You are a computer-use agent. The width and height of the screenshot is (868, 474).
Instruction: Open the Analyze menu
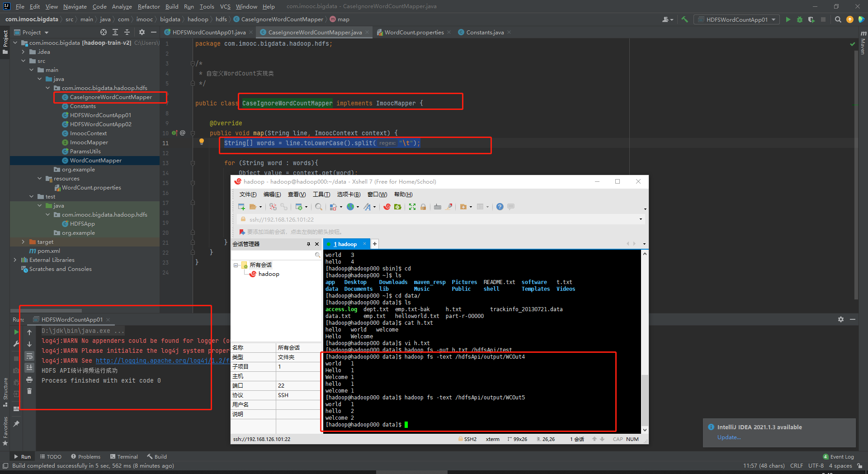coord(122,6)
